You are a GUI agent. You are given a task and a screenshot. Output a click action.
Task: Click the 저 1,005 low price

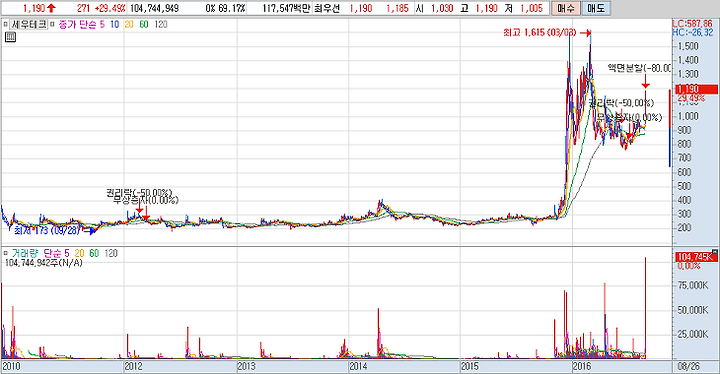524,8
